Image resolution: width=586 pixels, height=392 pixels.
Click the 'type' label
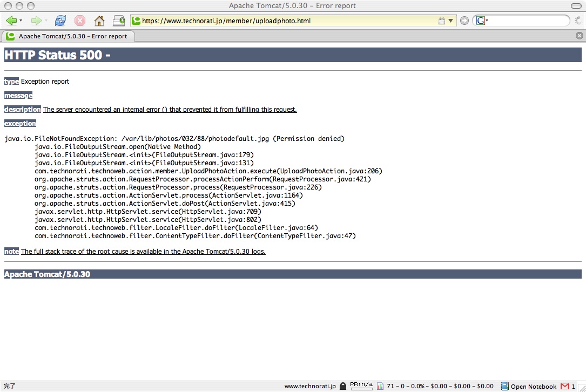pos(11,82)
